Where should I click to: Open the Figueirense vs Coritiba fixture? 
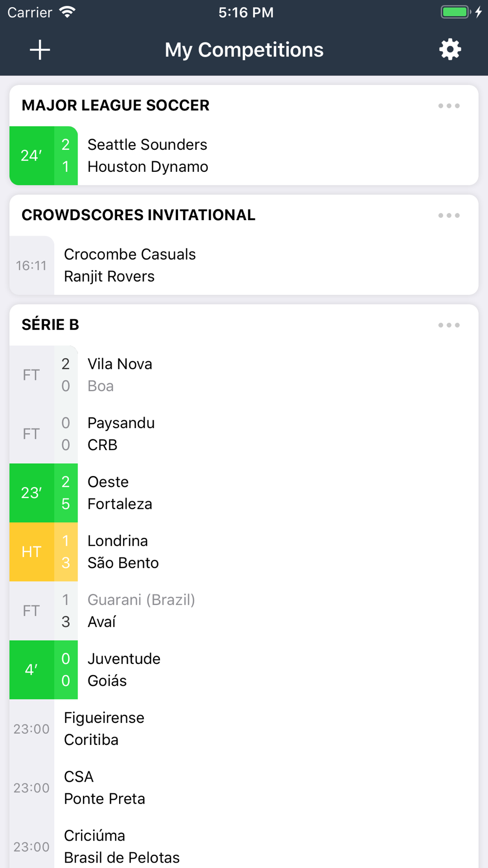pyautogui.click(x=244, y=729)
